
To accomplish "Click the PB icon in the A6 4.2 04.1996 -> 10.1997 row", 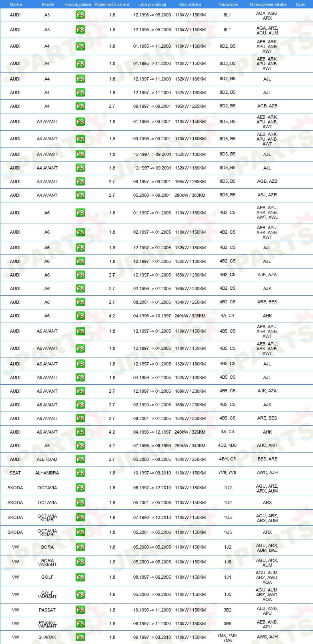I will pyautogui.click(x=80, y=316).
